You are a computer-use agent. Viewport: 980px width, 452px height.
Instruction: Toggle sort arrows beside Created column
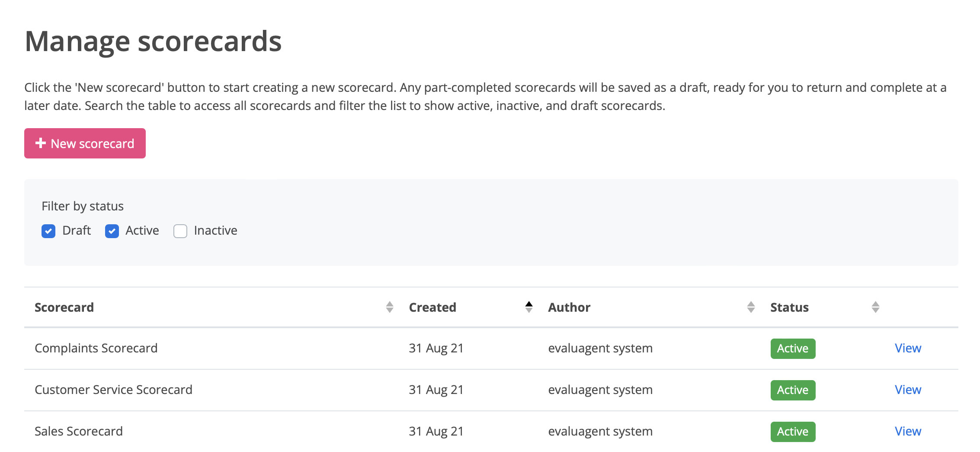pyautogui.click(x=528, y=307)
